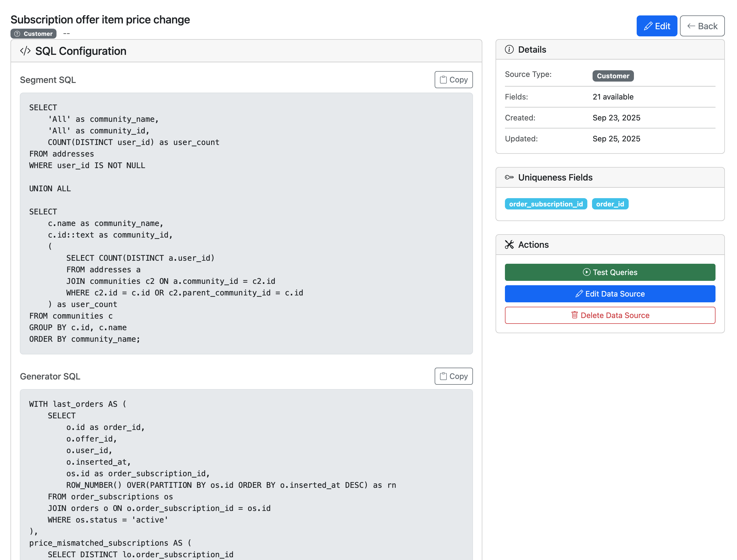Run Test Queries action

click(x=610, y=272)
